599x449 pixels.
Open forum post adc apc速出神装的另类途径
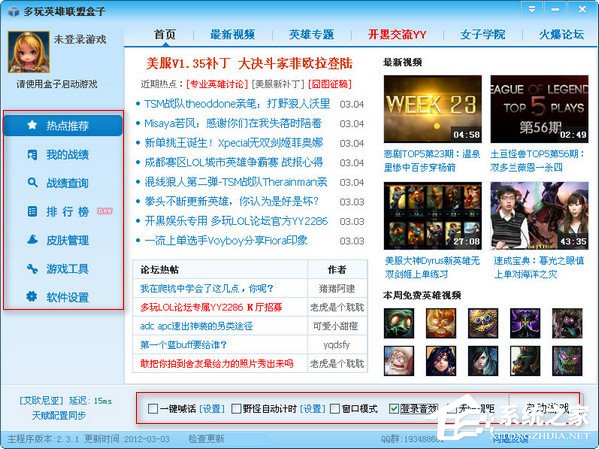pos(196,326)
